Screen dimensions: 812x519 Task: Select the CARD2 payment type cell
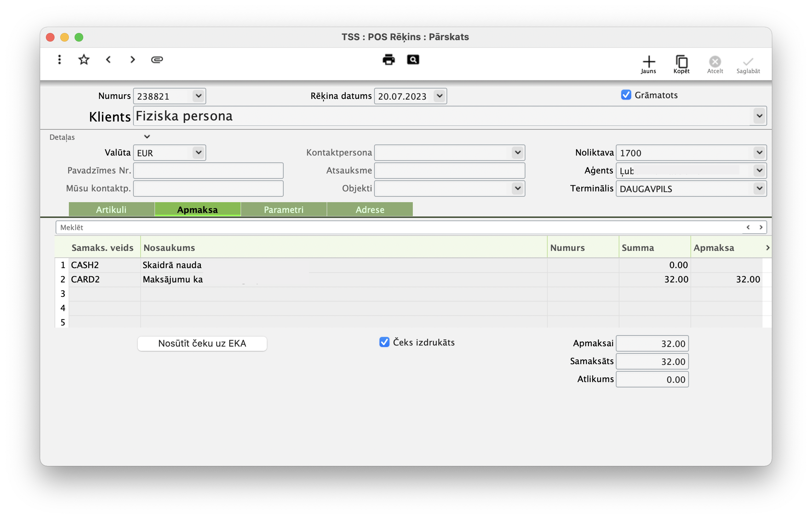pyautogui.click(x=105, y=280)
